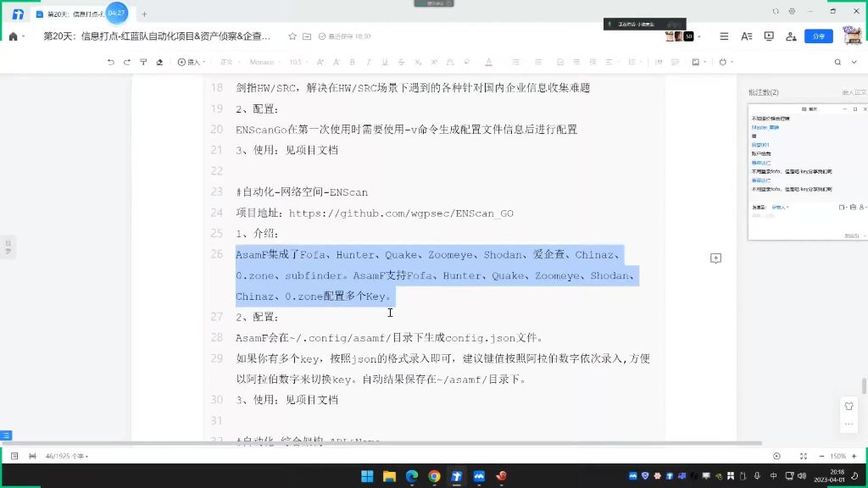Open the text style A icon
This screenshot has width=868, height=488.
point(746,36)
